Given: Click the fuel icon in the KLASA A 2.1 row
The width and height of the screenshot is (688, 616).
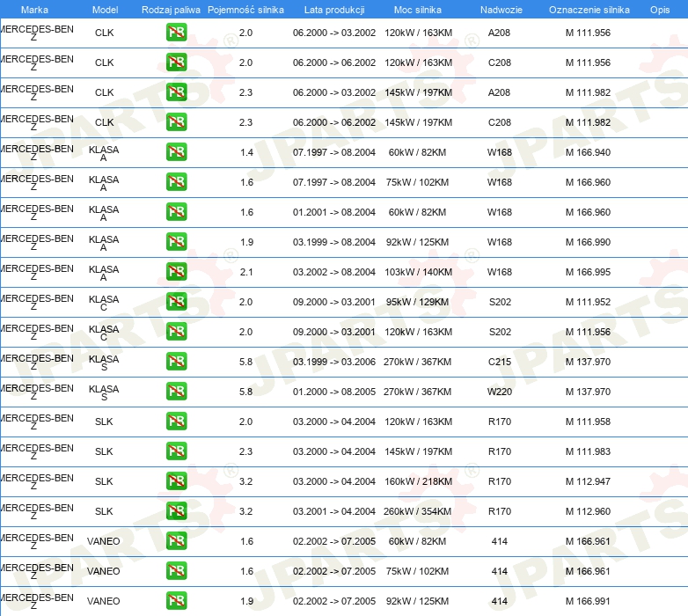Looking at the screenshot, I should tap(176, 271).
